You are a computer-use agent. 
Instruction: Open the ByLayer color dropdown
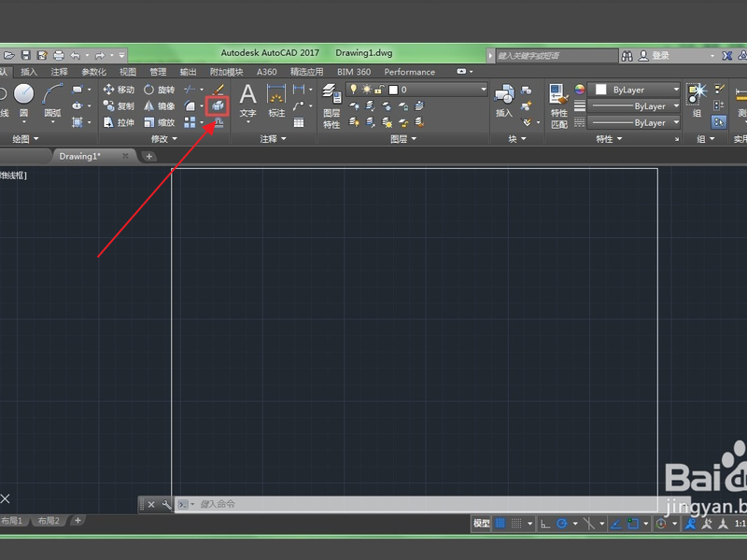click(634, 90)
